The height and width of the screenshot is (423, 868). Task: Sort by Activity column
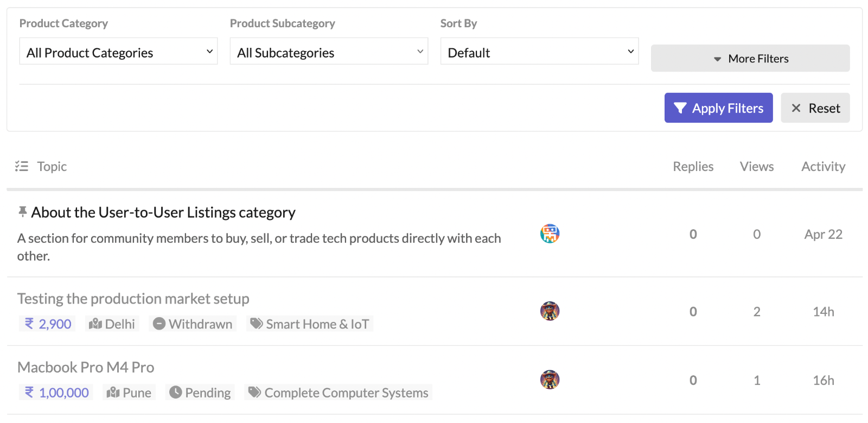(823, 166)
